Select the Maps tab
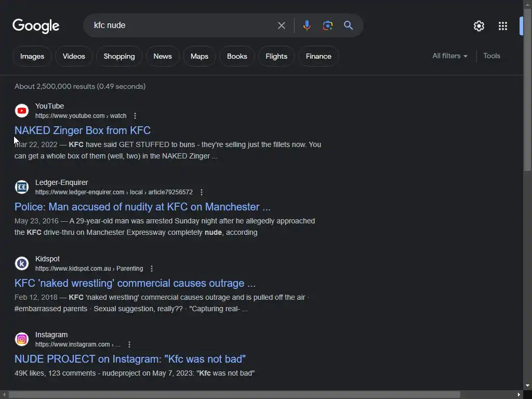 199,56
